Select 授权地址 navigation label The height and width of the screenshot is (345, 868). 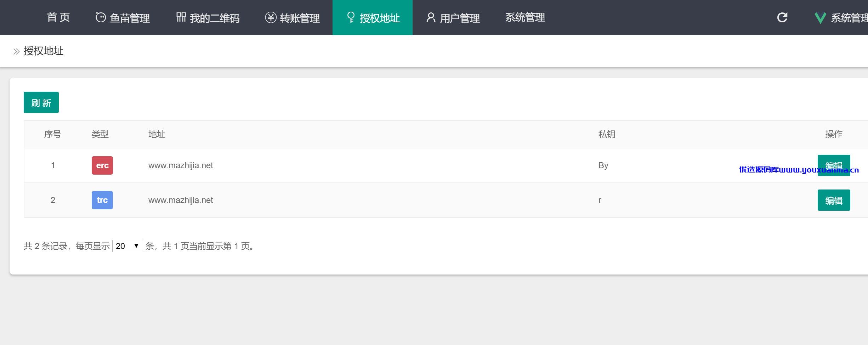pos(380,18)
